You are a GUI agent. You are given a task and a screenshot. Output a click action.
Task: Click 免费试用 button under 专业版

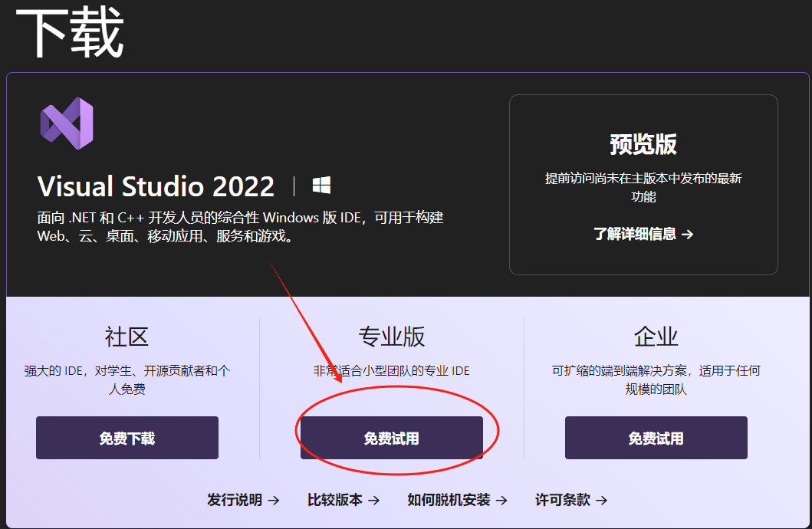[x=392, y=438]
